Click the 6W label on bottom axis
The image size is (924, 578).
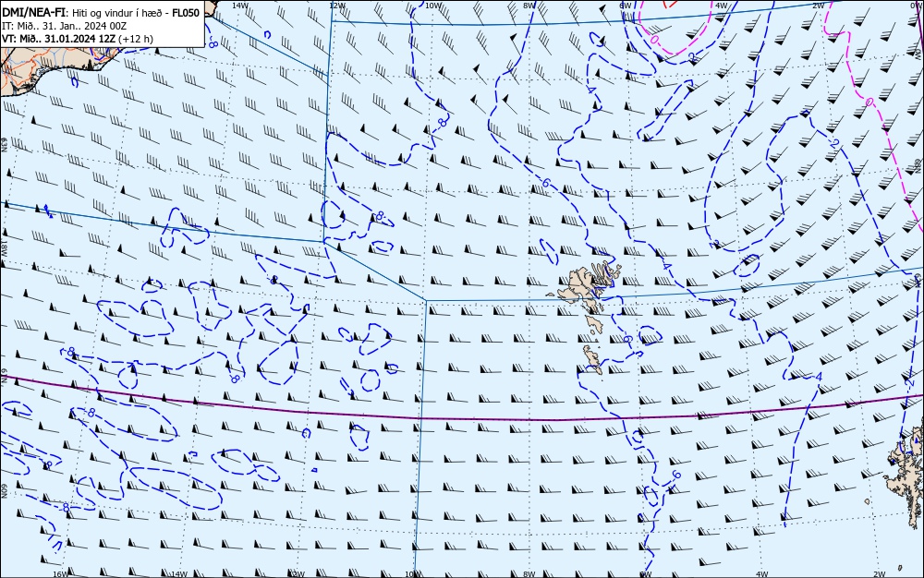pos(646,574)
